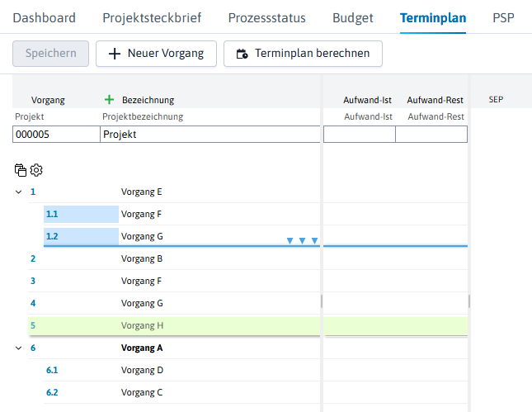Select Vorgang D in row 6.1
532x412 pixels.
142,370
